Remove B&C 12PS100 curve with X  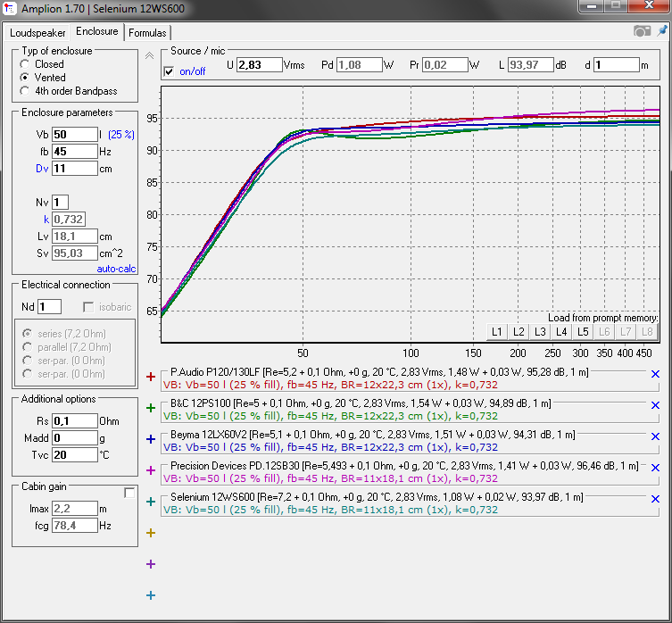(x=655, y=405)
